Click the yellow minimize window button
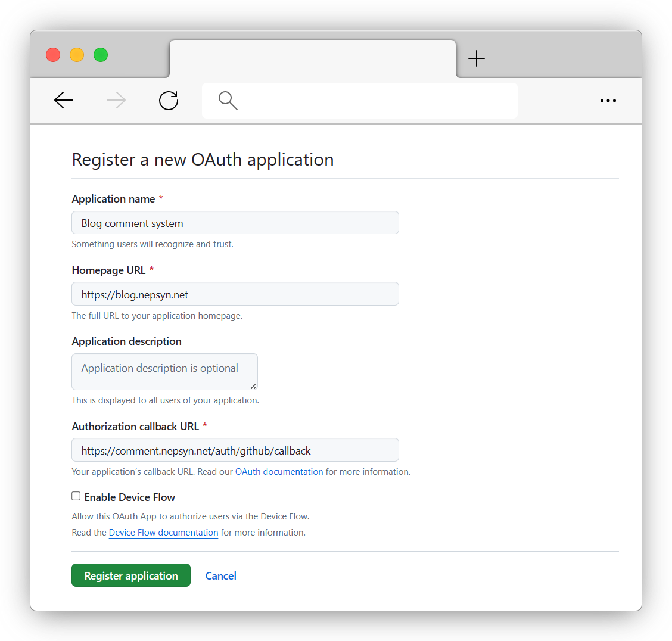The image size is (672, 641). click(x=77, y=55)
